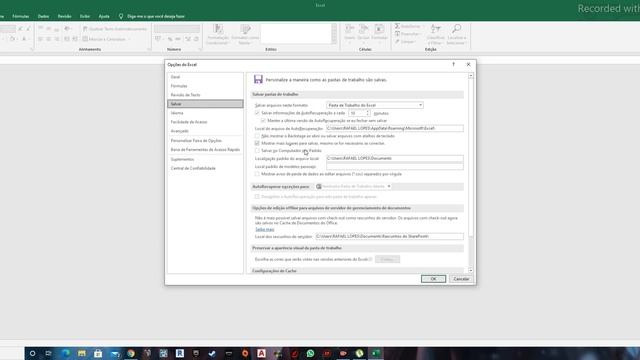The image size is (640, 360).
Task: Toggle don't show Backstage checkbox
Action: pyautogui.click(x=257, y=136)
